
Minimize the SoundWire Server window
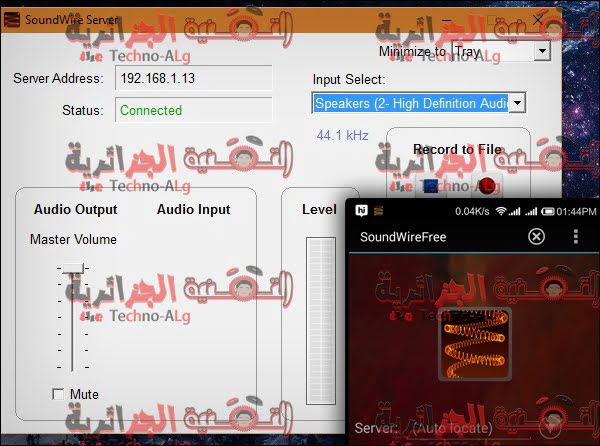point(447,20)
